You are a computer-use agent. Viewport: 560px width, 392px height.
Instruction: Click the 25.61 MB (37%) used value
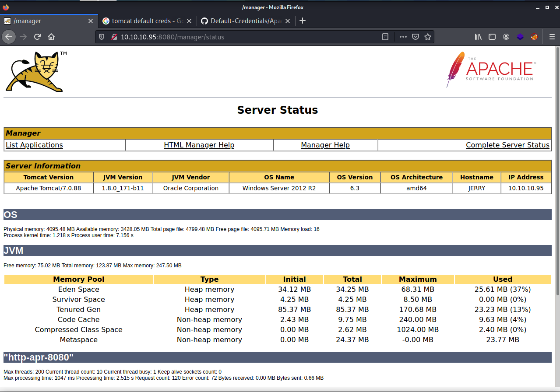point(503,289)
